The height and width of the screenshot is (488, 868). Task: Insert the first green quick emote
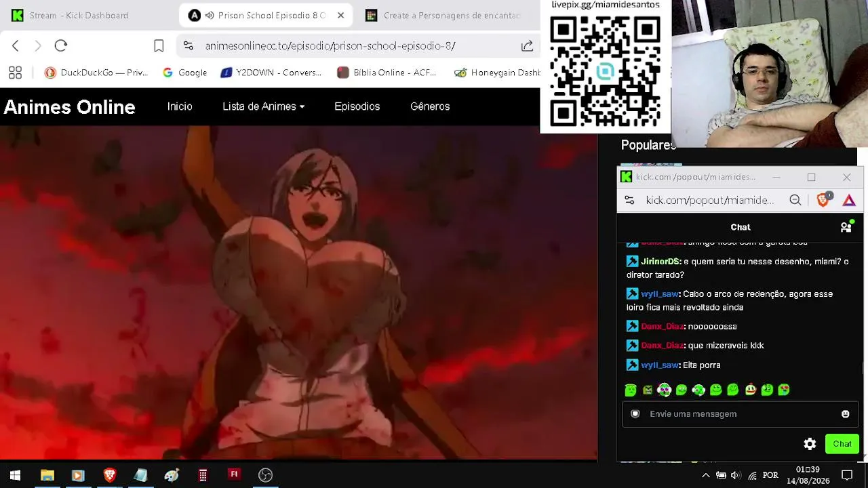pyautogui.click(x=631, y=390)
